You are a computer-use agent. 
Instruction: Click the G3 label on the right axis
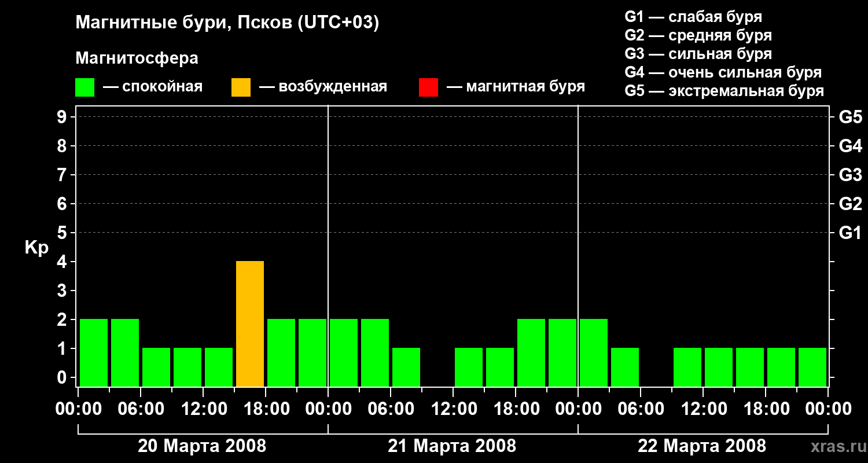(x=850, y=175)
